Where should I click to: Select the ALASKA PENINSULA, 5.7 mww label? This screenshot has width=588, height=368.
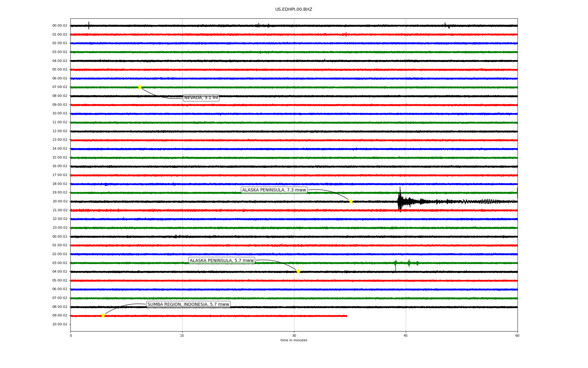222,261
